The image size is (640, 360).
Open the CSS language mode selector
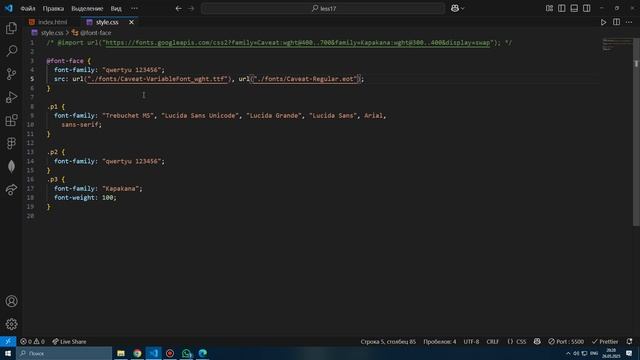(x=517, y=342)
